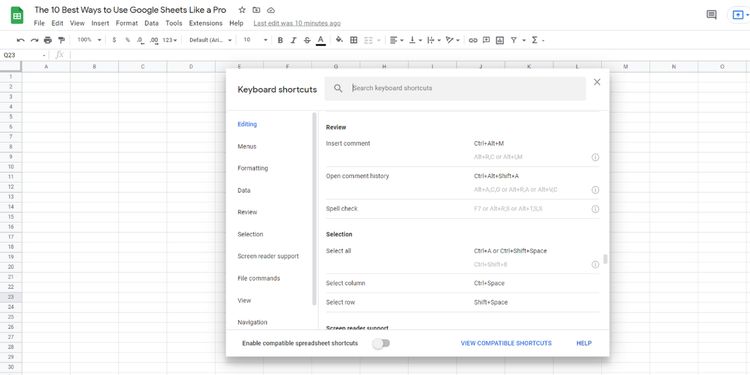Enable compatible spreadsheet shortcuts toggle

[382, 343]
